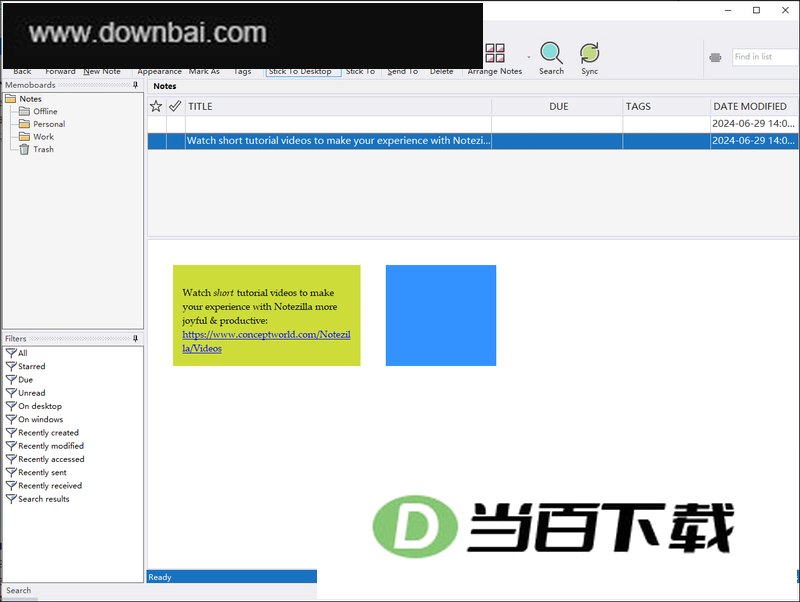Click the funnel icon beside On windows
This screenshot has width=800, height=602.
[x=11, y=419]
